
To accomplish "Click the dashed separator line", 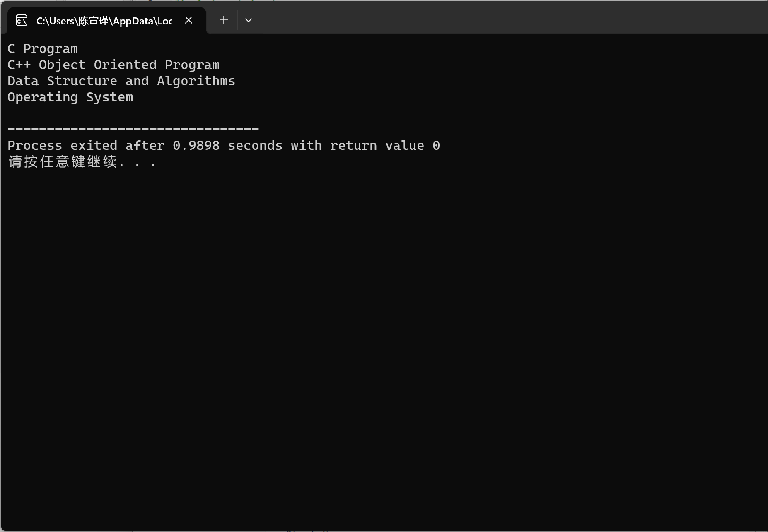I will click(133, 129).
